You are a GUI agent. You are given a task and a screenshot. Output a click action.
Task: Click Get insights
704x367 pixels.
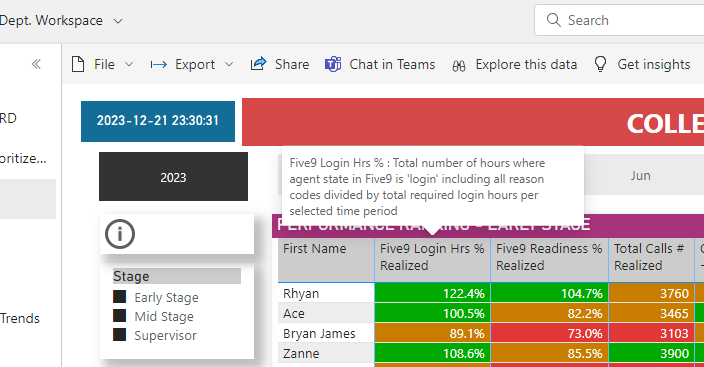click(654, 65)
